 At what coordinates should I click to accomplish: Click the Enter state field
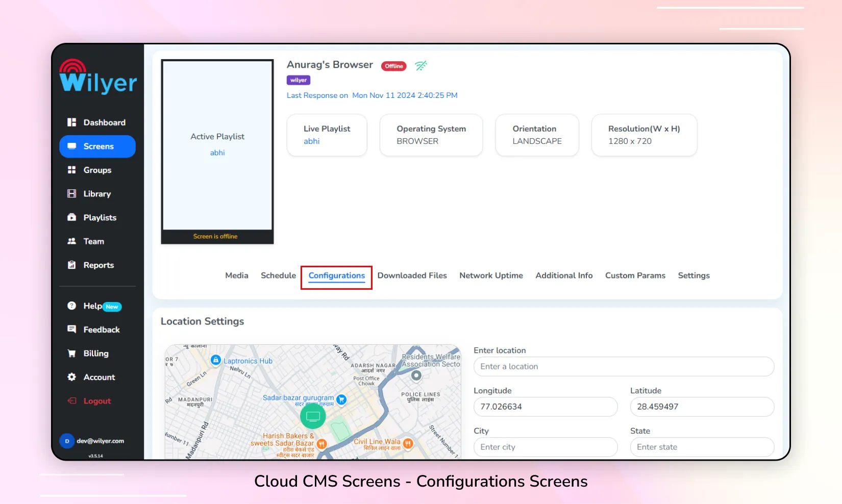[702, 447]
